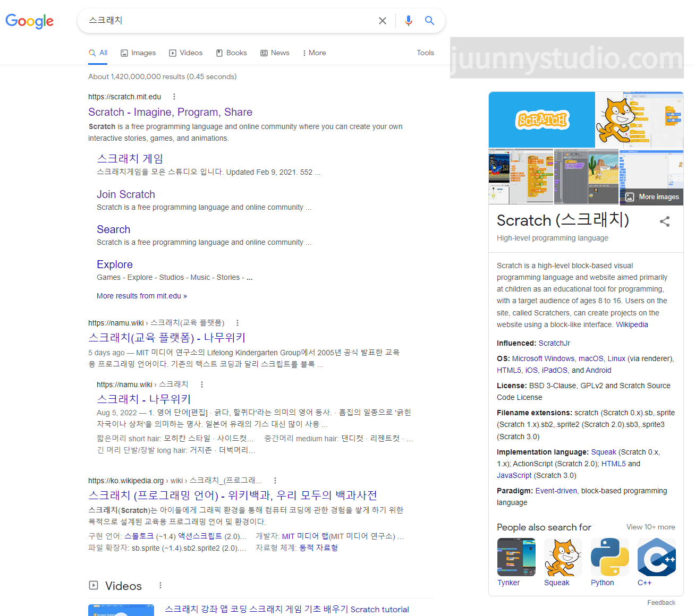This screenshot has height=616, width=695.
Task: Click the Python logo thumbnail
Action: (x=609, y=557)
